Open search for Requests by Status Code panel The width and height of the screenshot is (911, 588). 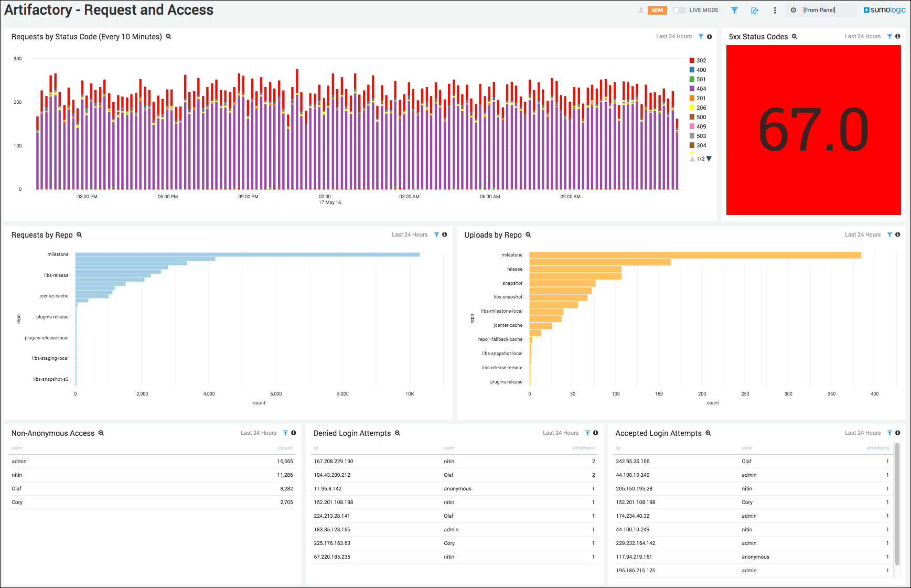pos(168,37)
